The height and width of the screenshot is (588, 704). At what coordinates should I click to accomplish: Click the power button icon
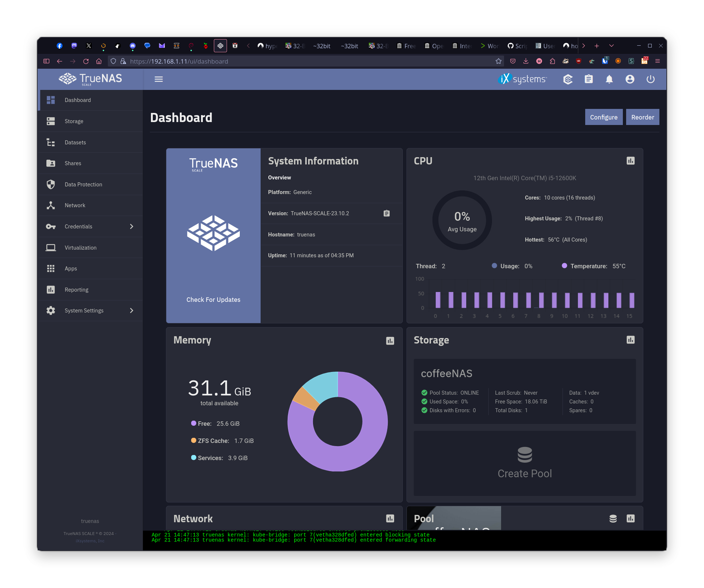tap(650, 79)
